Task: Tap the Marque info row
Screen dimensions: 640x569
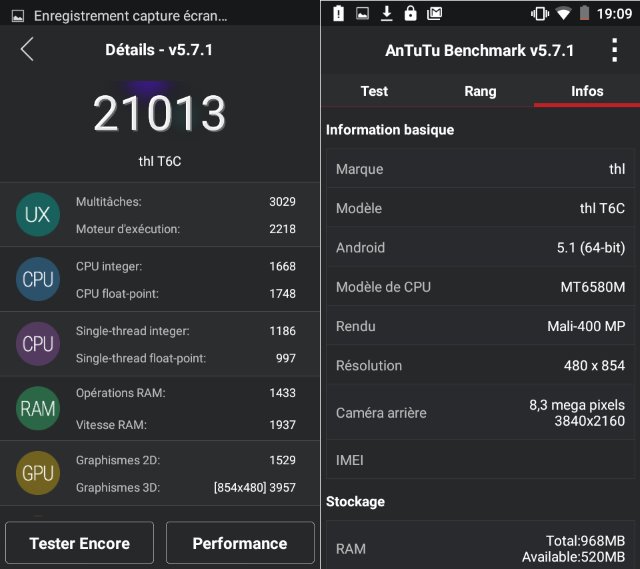Action: [480, 169]
